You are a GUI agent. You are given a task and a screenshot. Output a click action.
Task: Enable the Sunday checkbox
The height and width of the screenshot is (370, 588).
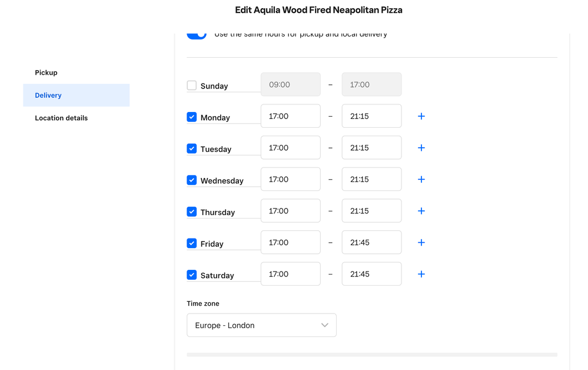click(x=192, y=85)
